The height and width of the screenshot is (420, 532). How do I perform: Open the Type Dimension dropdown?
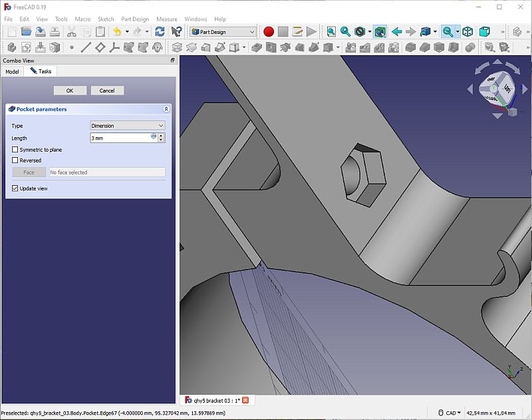[128, 125]
